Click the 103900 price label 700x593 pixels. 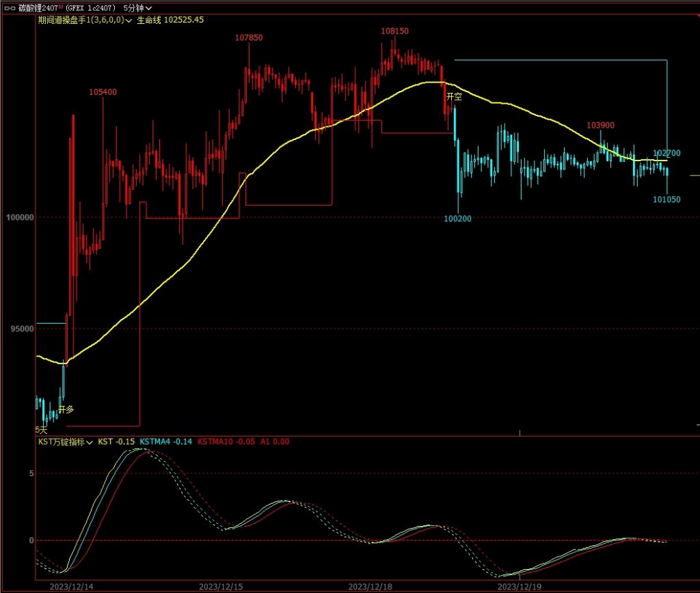pyautogui.click(x=600, y=125)
